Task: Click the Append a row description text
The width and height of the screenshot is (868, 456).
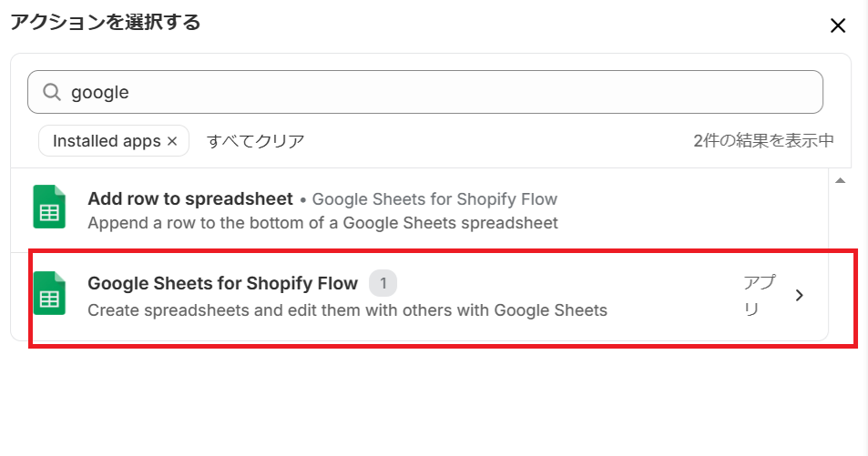Action: [322, 223]
